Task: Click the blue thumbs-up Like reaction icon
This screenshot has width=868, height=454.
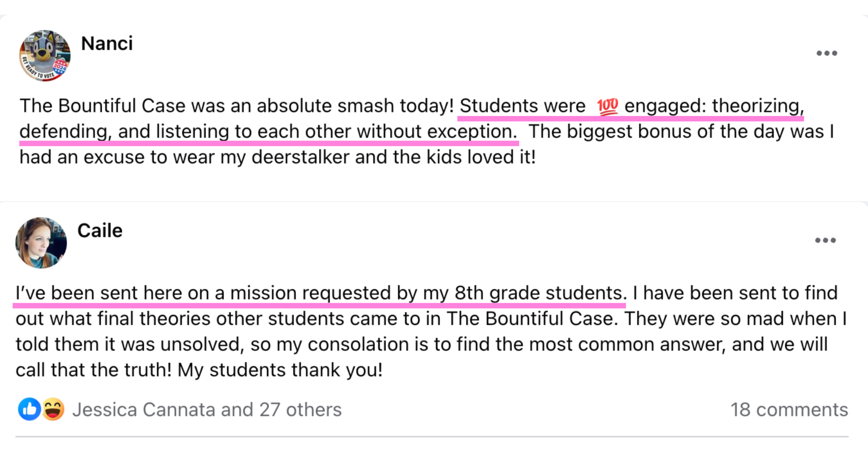Action: click(29, 409)
